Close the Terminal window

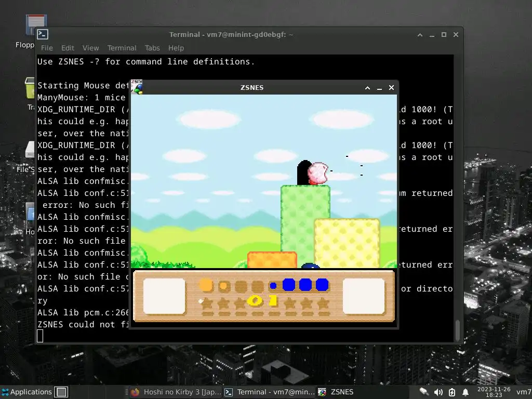tap(456, 35)
